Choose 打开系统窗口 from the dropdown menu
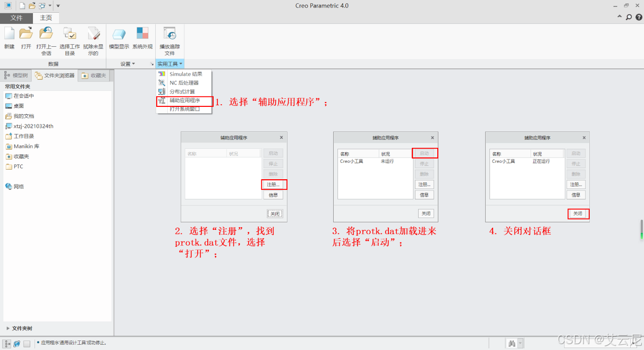644x350 pixels. click(x=184, y=109)
